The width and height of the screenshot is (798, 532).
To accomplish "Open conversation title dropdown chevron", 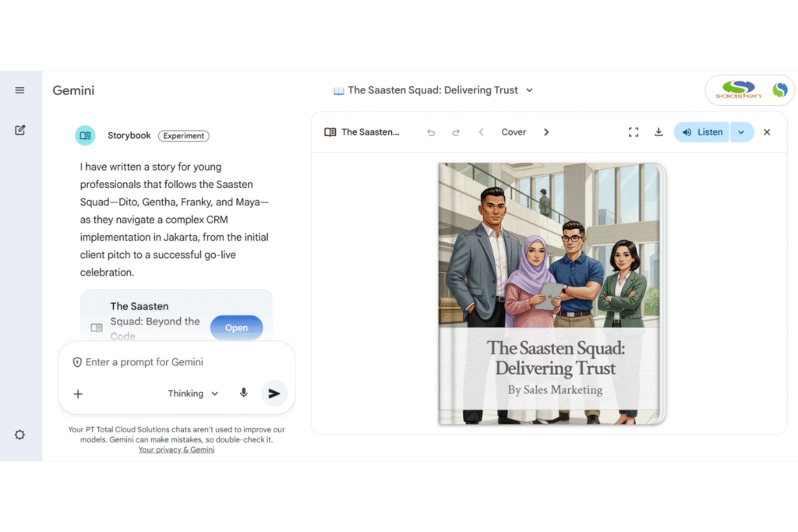I will coord(530,90).
